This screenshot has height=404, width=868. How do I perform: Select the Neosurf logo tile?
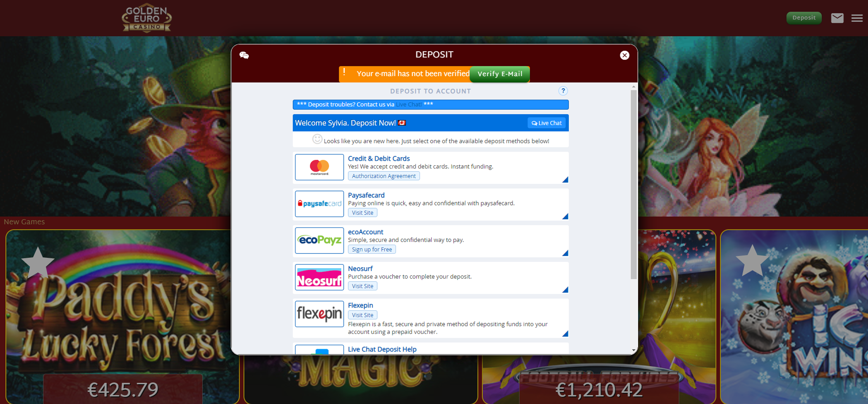point(319,277)
